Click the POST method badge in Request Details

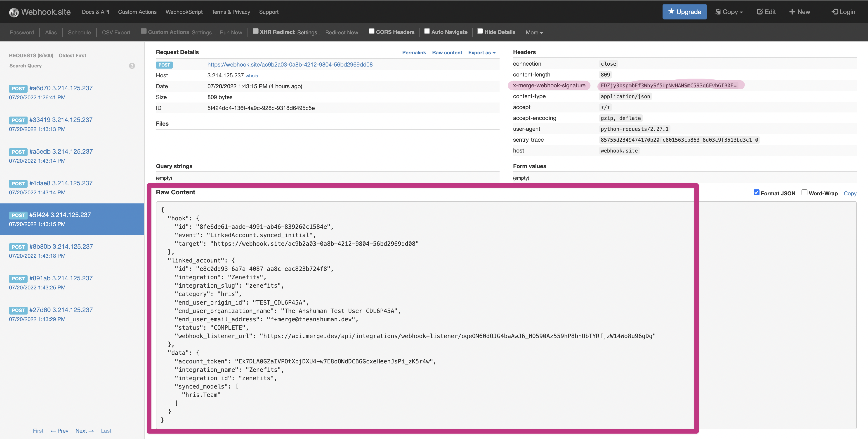coord(164,65)
